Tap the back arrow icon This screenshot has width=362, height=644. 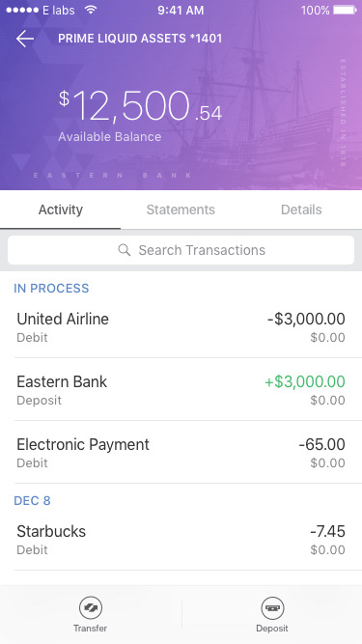[x=25, y=39]
